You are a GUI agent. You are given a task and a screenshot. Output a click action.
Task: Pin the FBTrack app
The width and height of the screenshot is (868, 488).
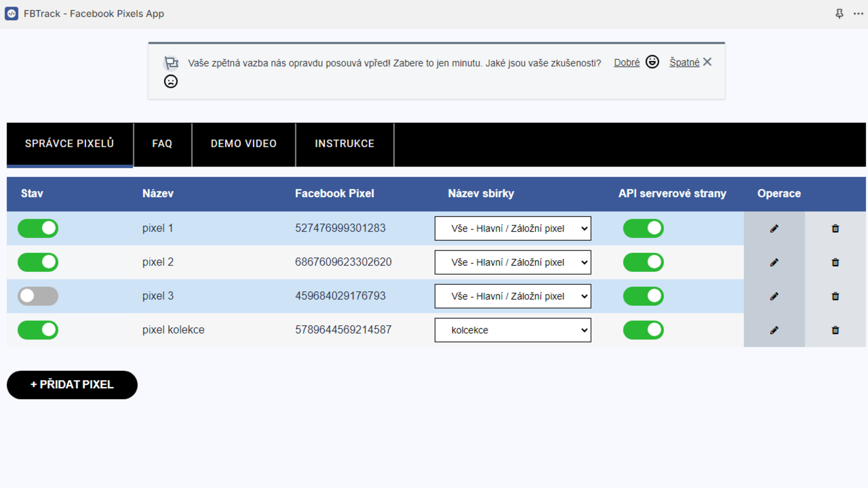839,14
